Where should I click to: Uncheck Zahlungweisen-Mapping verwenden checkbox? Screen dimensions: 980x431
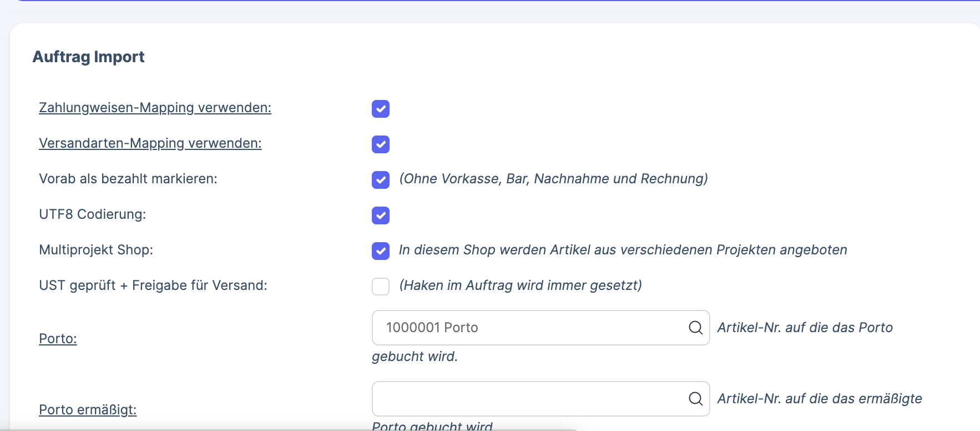(x=381, y=109)
